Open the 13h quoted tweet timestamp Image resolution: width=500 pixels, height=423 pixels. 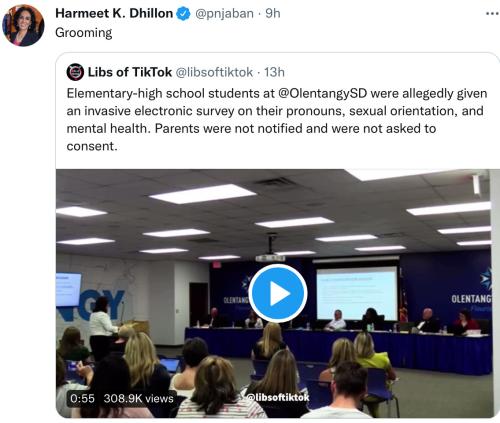[x=274, y=72]
